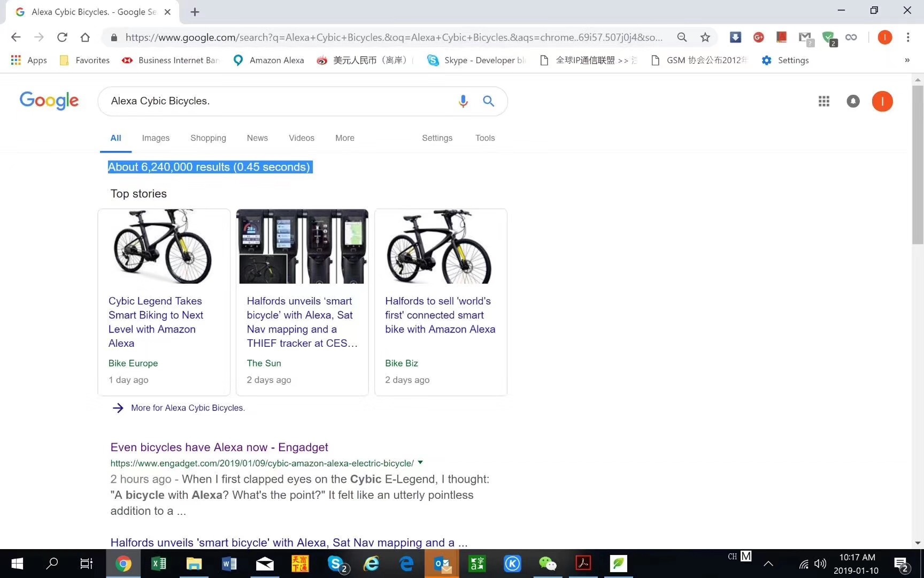
Task: Open the Tools search options
Action: (485, 138)
